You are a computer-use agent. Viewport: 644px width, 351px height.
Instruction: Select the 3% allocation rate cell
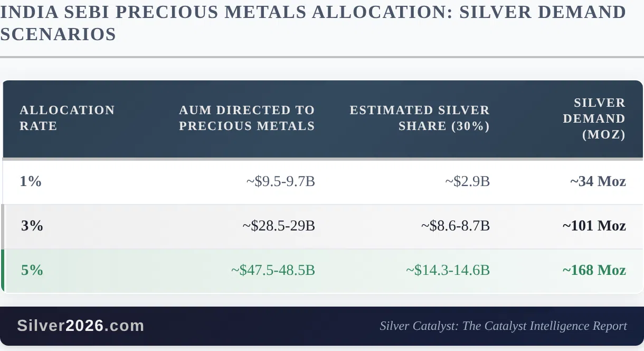click(32, 226)
